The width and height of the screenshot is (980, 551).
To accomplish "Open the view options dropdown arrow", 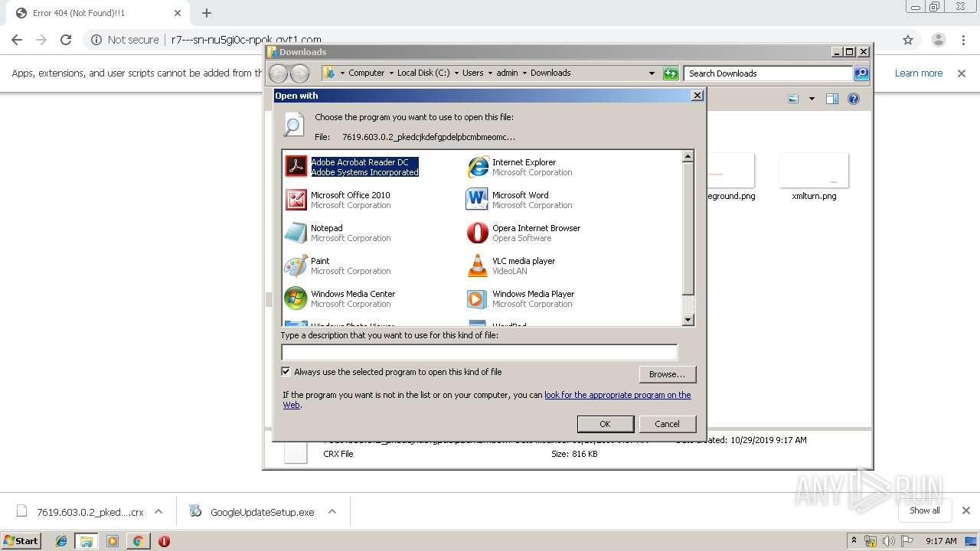I will coord(812,99).
